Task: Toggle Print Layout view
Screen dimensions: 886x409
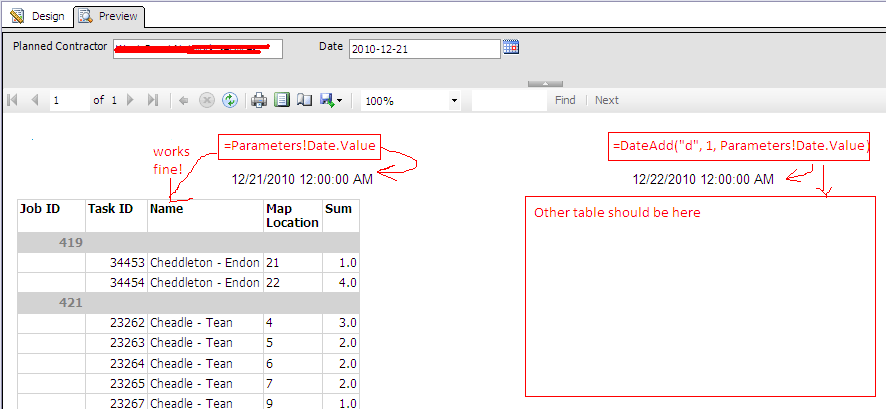Action: [282, 101]
